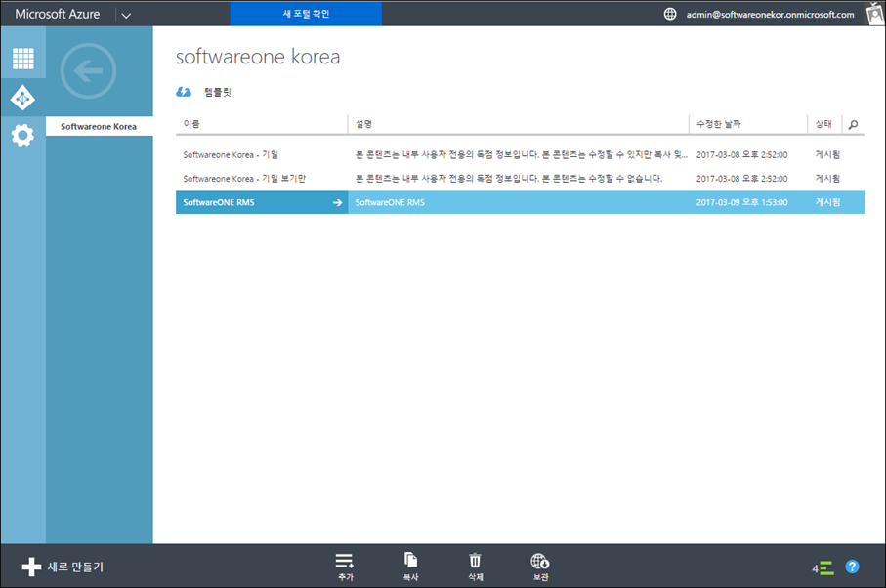The width and height of the screenshot is (886, 588).
Task: Expand the Microsoft Azure dropdown chevron
Action: (x=126, y=16)
